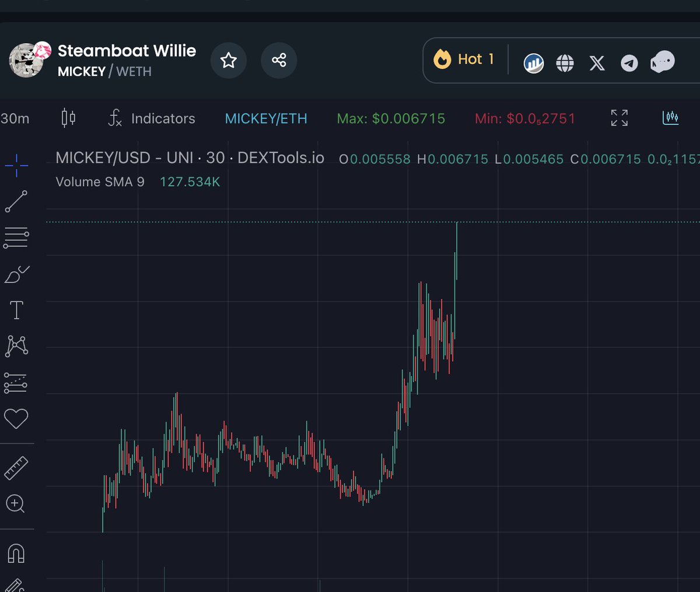Click the low value L0.005465
Screen dimensions: 700x592
click(x=529, y=159)
